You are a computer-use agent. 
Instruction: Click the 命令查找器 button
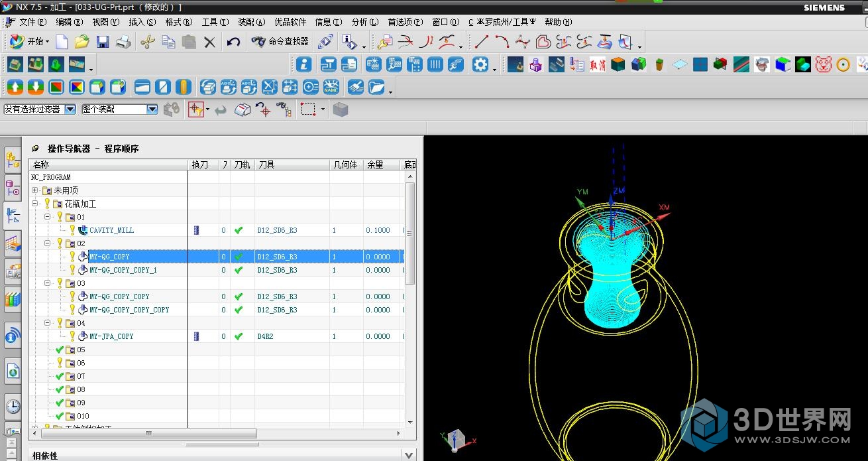click(281, 42)
